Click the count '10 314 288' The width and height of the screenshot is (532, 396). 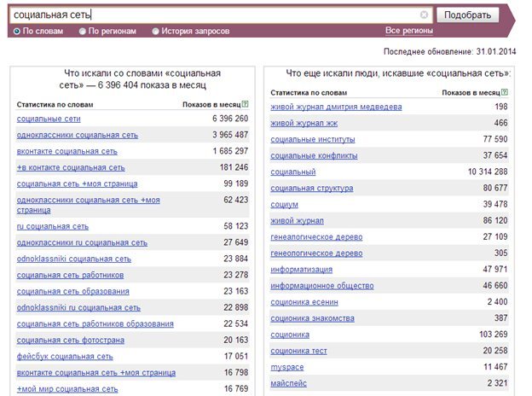pyautogui.click(x=488, y=172)
